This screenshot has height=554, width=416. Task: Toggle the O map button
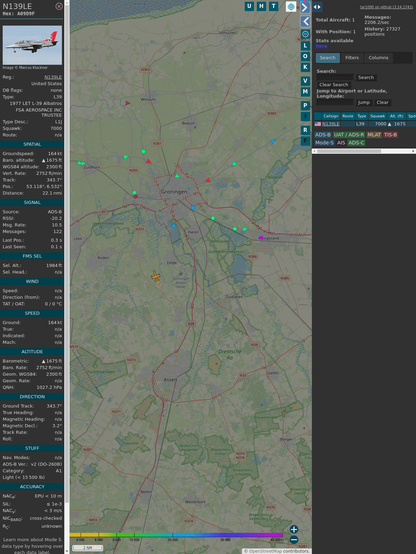[x=305, y=56]
